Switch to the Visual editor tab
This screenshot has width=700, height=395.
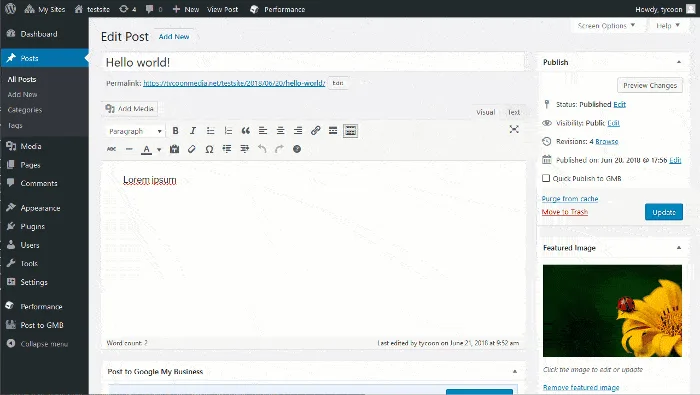click(485, 112)
